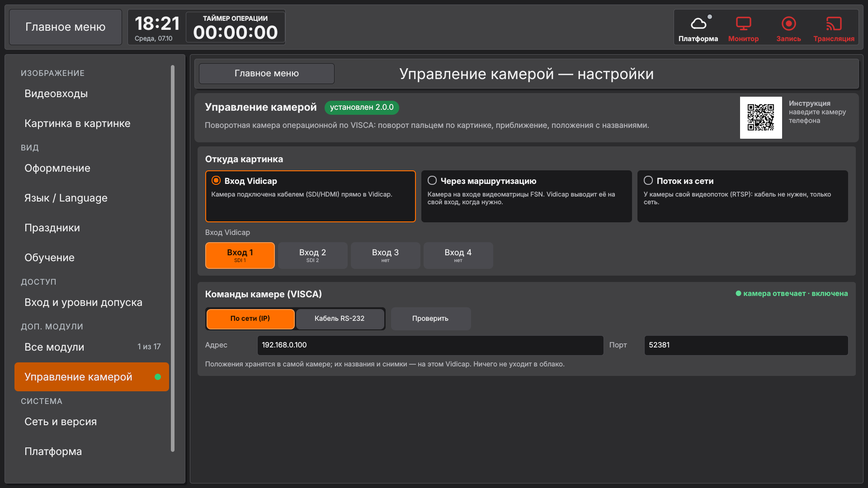
Task: Open Вход и уровни допуска
Action: 92,302
